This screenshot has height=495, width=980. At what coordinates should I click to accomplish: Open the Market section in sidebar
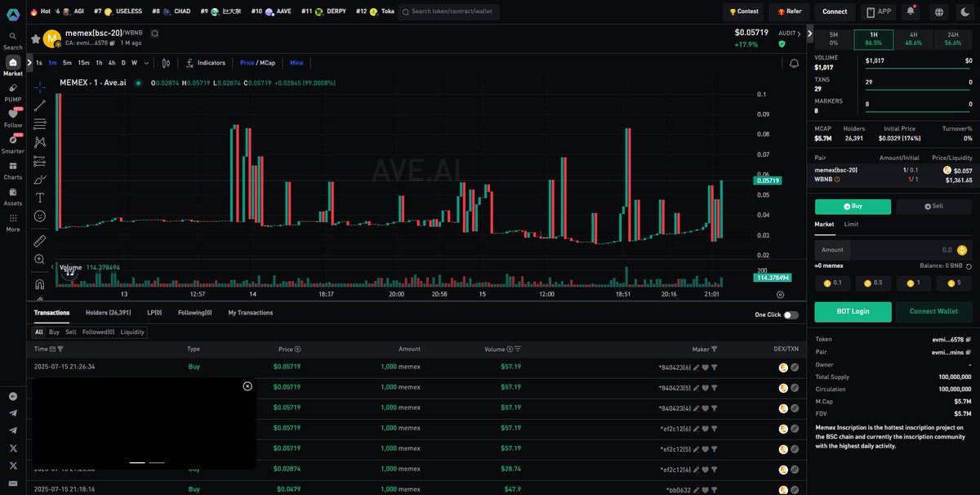tap(13, 66)
